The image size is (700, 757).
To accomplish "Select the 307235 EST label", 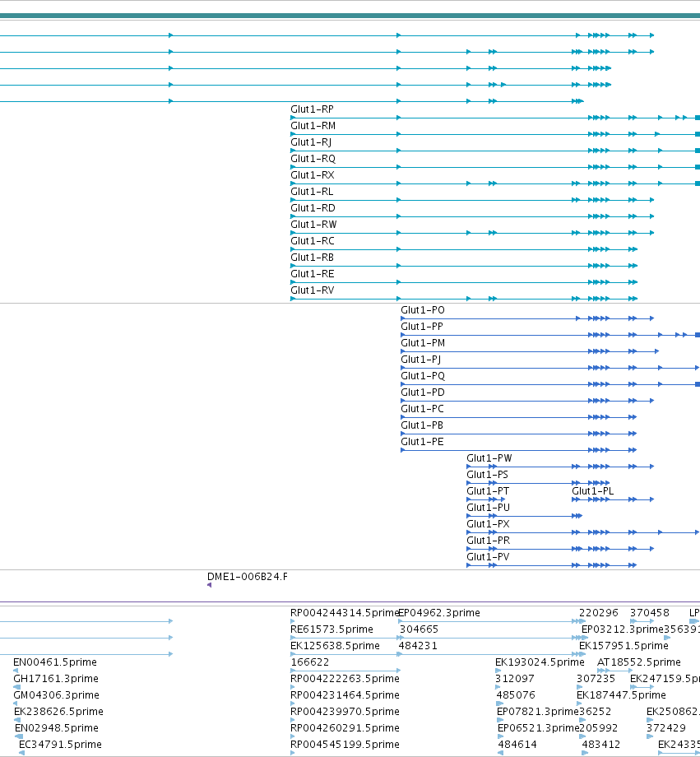I will (596, 679).
